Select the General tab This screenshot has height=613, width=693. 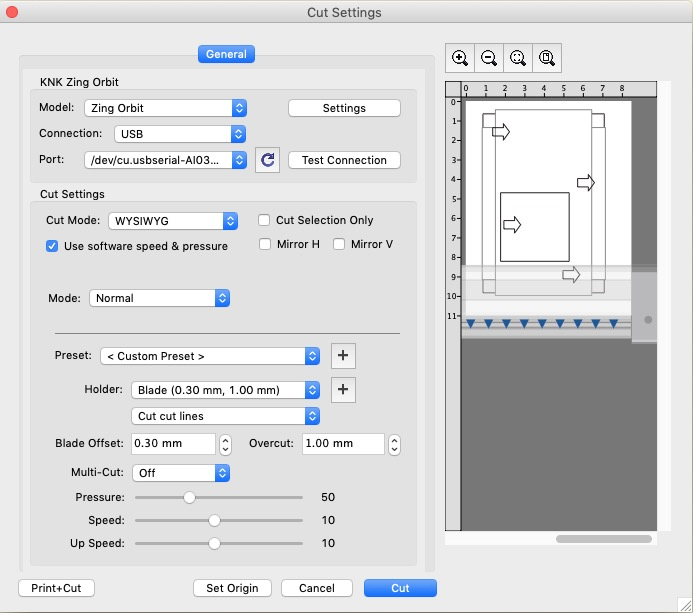(226, 54)
